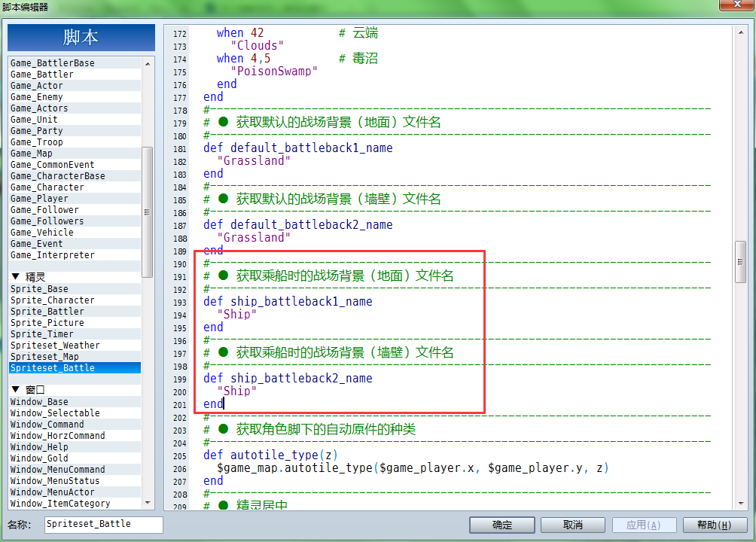Image resolution: width=756 pixels, height=542 pixels.
Task: Click the "Clouds" string on line 173
Action: click(257, 45)
